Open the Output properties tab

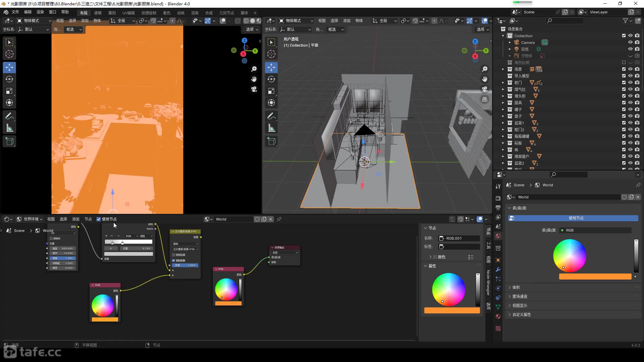point(498,208)
